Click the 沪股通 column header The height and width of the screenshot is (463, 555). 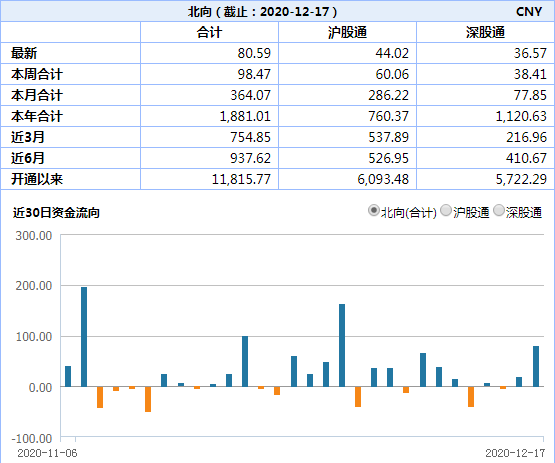[x=347, y=32]
